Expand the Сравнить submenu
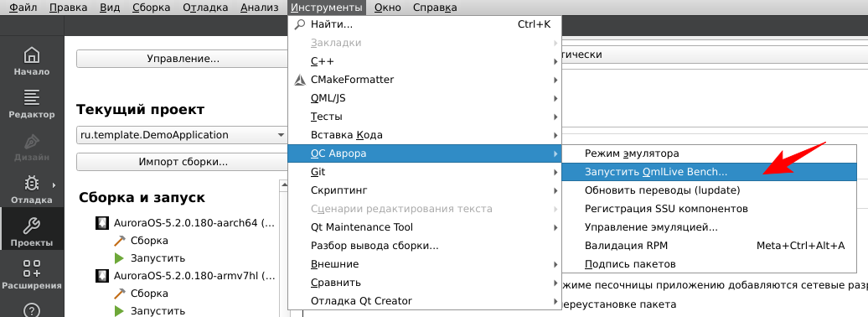Viewport: 868px width, 317px height. (x=425, y=283)
